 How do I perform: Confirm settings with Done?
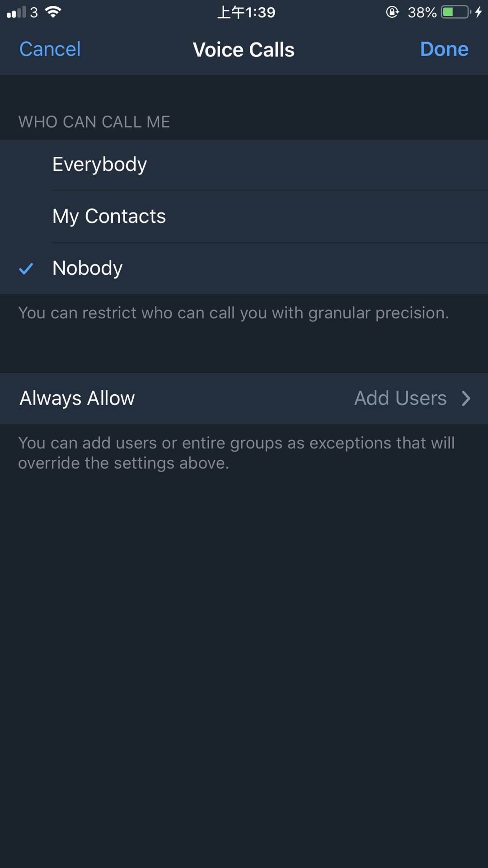point(444,49)
